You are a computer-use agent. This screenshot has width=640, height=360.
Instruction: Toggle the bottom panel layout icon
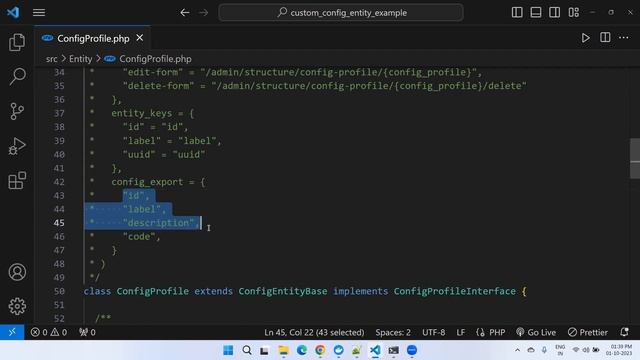pos(536,13)
